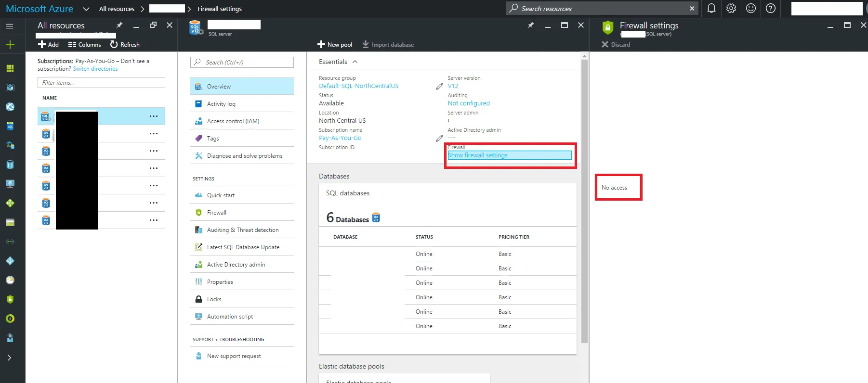Clear the Search resources box
Screen dimensions: 868x383
pyautogui.click(x=692, y=8)
